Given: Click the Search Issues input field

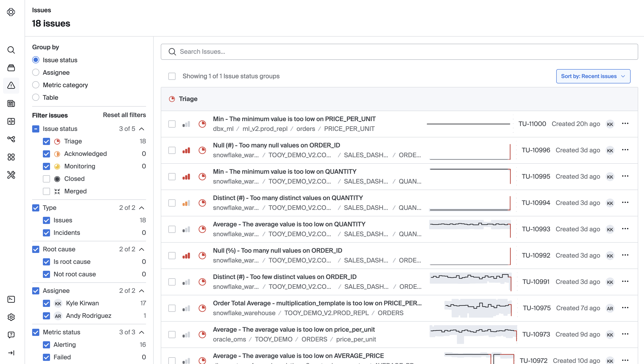Looking at the screenshot, I should coord(399,52).
